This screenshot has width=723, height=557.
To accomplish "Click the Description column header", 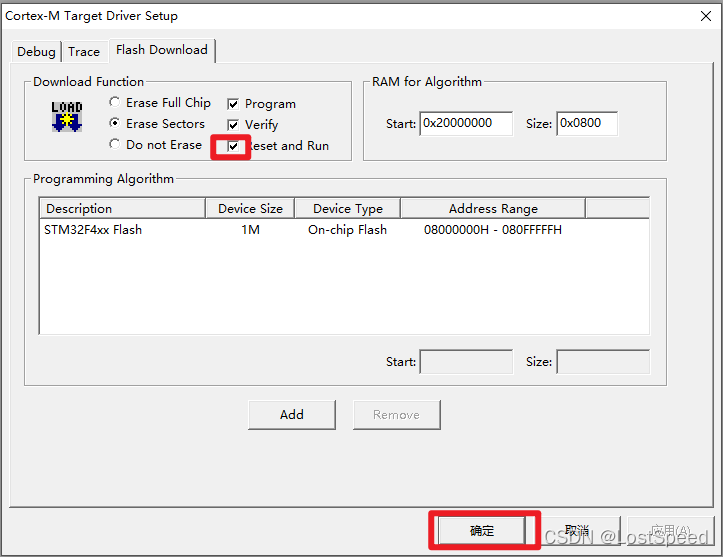I will point(123,208).
